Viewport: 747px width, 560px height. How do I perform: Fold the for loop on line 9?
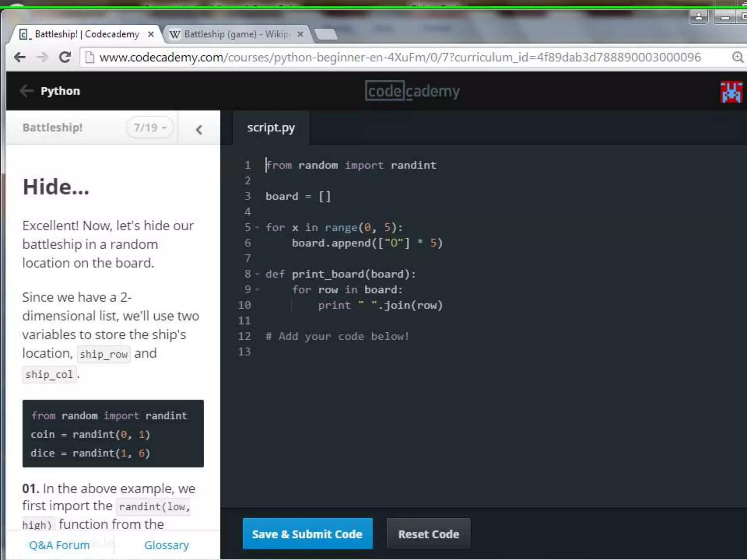click(x=258, y=290)
